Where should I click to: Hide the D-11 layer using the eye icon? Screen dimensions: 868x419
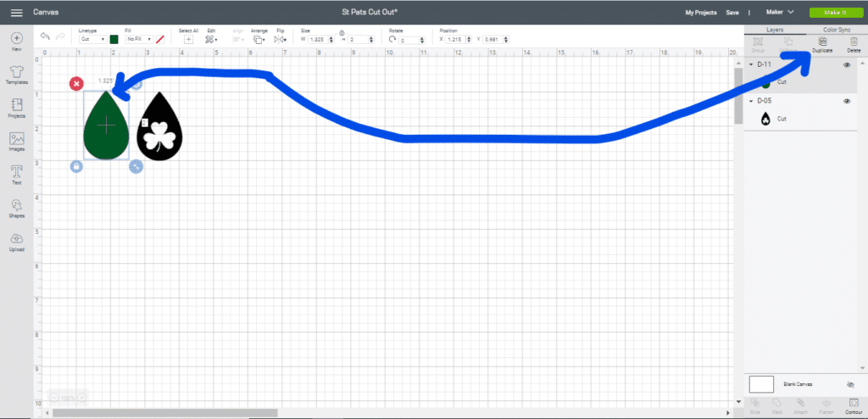847,64
